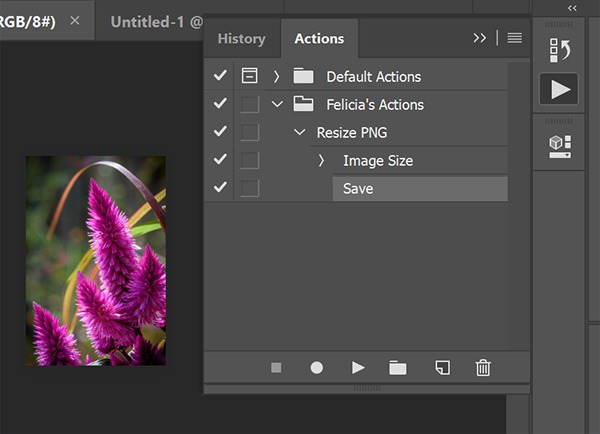Open Actions panel play icon in dock
The height and width of the screenshot is (434, 600).
point(559,89)
